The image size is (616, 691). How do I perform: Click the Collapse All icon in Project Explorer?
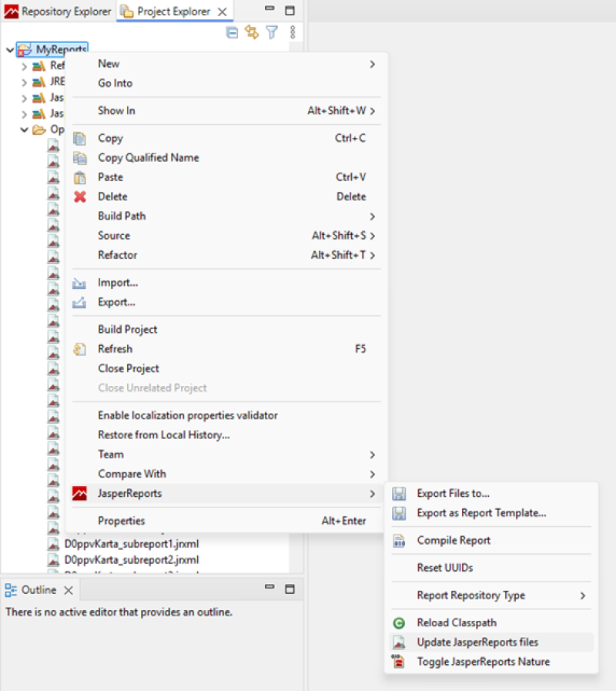click(232, 32)
